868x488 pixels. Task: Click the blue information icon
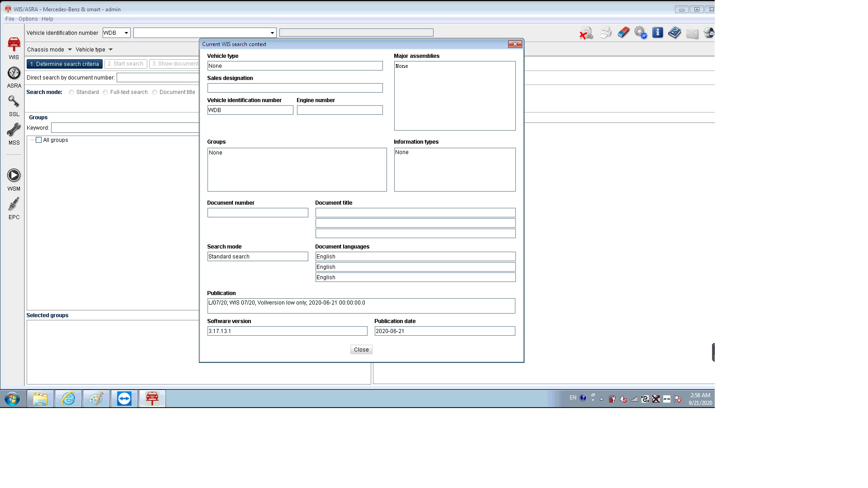pyautogui.click(x=658, y=33)
